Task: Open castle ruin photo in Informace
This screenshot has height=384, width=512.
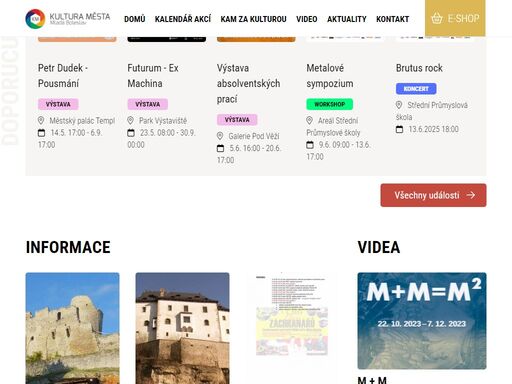Action: coord(72,328)
